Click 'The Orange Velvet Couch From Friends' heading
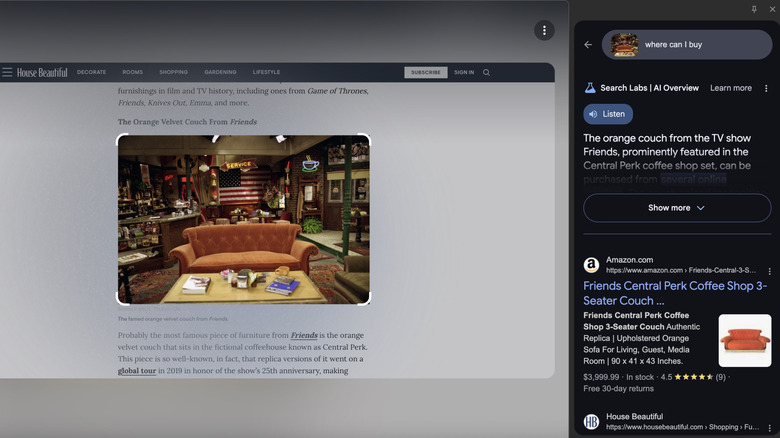Image resolution: width=780 pixels, height=438 pixels. point(188,121)
